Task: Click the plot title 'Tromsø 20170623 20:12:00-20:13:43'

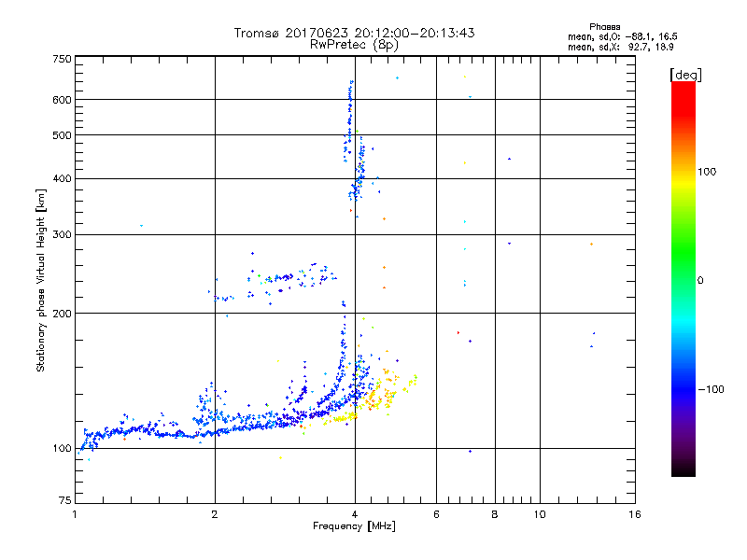Action: pyautogui.click(x=354, y=33)
